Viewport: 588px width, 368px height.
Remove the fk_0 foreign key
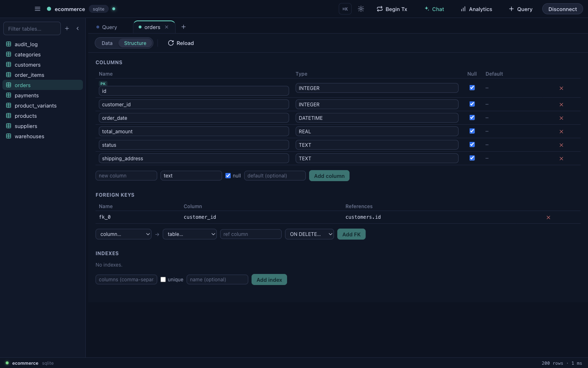point(548,218)
